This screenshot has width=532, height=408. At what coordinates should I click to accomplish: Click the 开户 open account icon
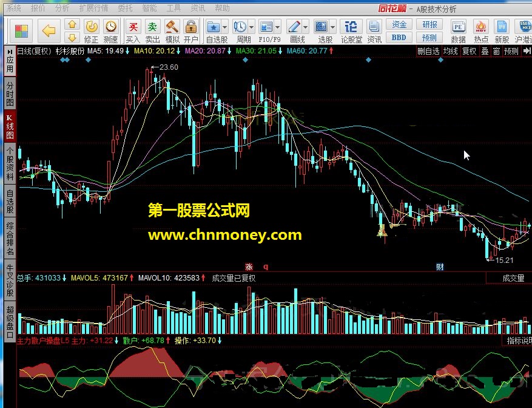(x=191, y=32)
